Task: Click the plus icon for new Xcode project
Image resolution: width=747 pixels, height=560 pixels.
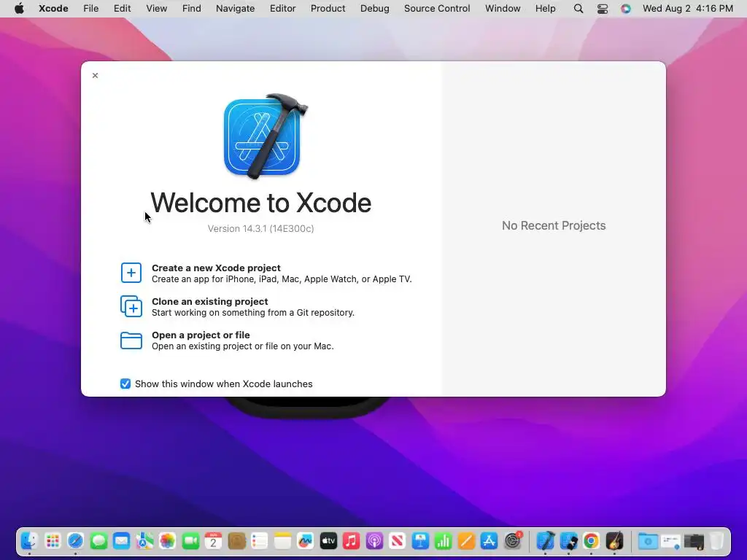Action: pyautogui.click(x=131, y=273)
